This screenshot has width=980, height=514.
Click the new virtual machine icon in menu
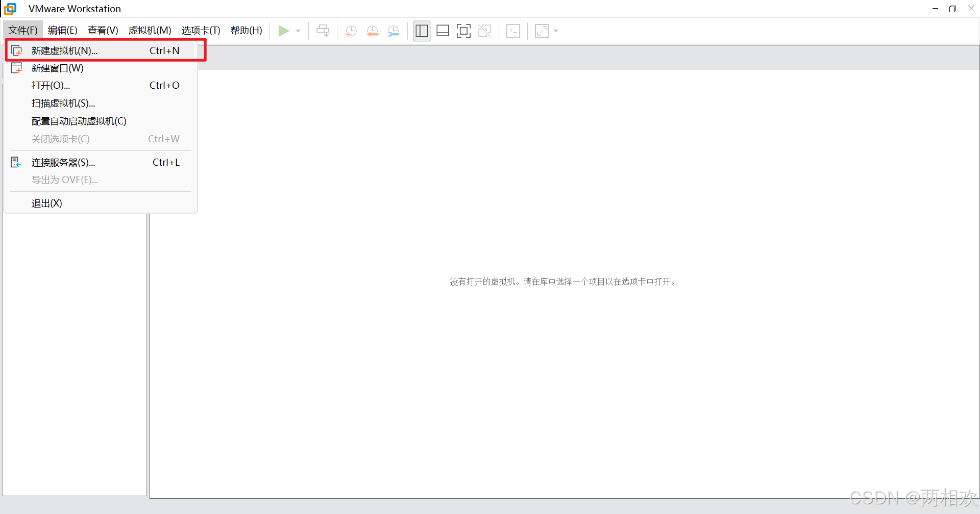16,50
